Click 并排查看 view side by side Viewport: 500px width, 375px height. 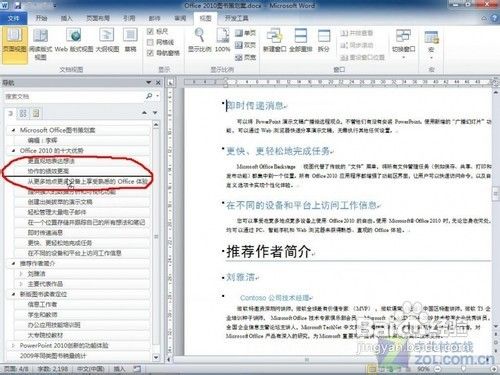tap(356, 33)
